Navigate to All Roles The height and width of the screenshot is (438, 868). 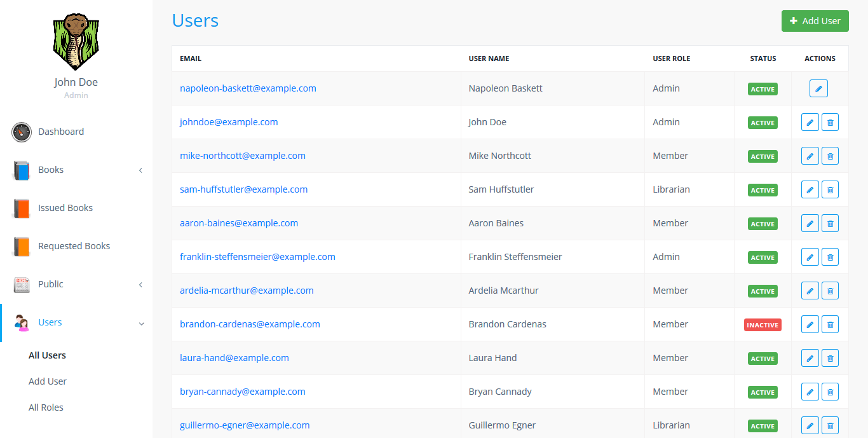(46, 407)
